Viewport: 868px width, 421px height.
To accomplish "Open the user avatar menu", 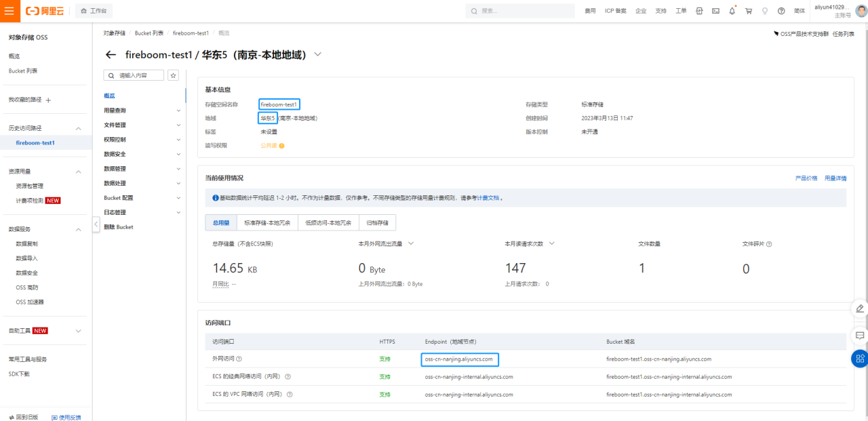I will pos(861,10).
